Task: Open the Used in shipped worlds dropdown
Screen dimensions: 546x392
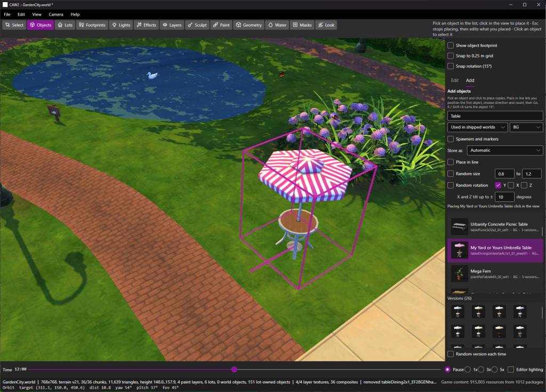Action: (477, 127)
